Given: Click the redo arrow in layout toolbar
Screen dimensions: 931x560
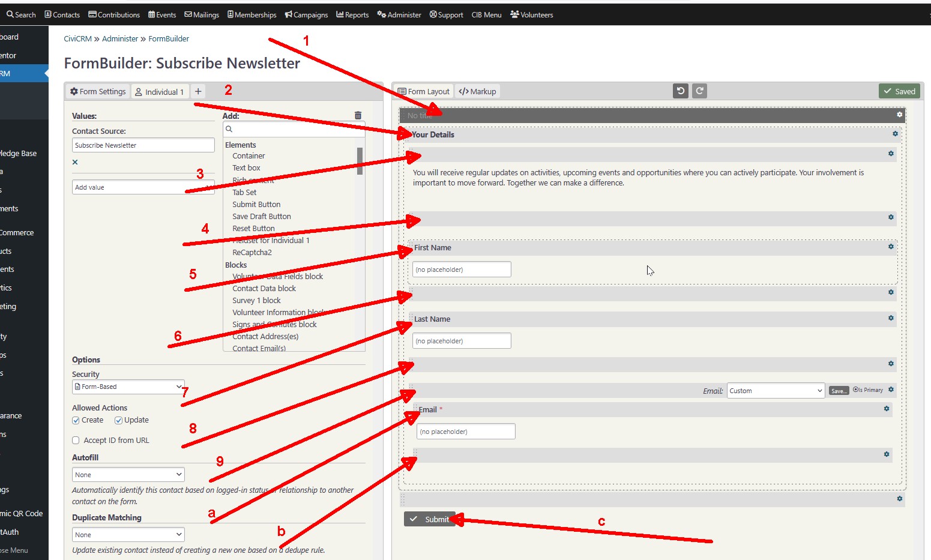Looking at the screenshot, I should (699, 91).
